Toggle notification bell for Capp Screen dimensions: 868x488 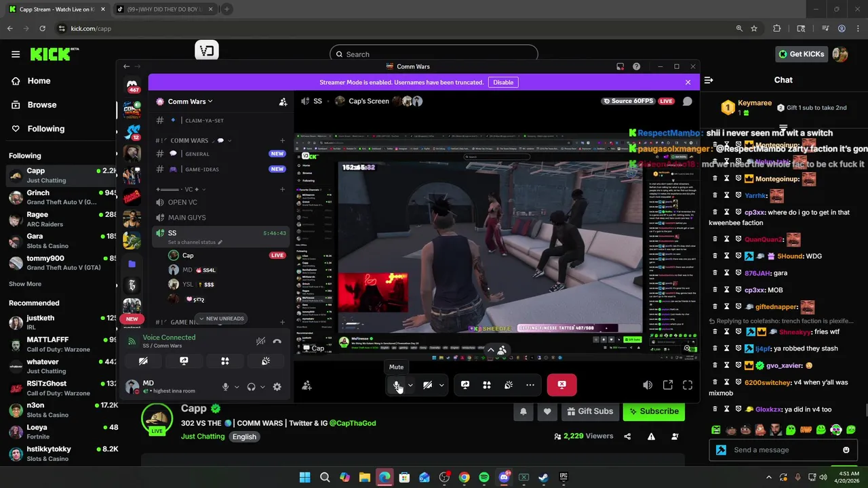point(524,411)
